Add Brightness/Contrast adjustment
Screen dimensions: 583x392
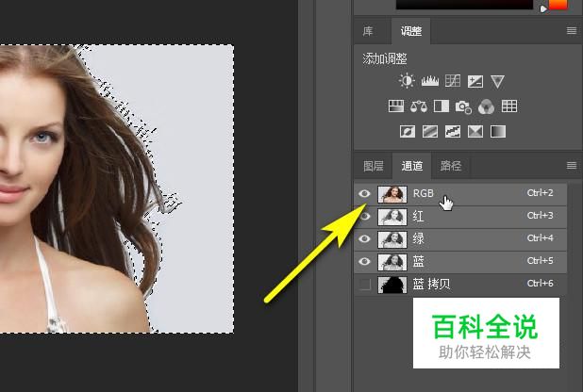(407, 81)
